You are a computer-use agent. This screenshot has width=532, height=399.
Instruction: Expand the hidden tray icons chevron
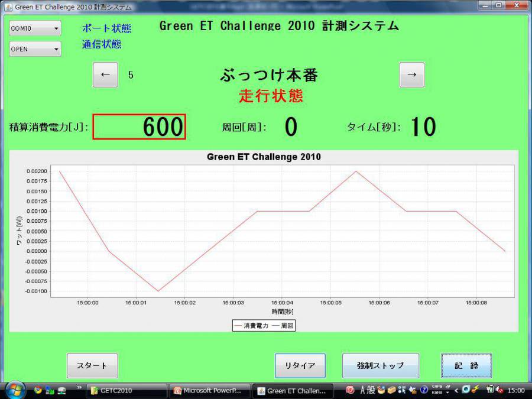pos(457,391)
